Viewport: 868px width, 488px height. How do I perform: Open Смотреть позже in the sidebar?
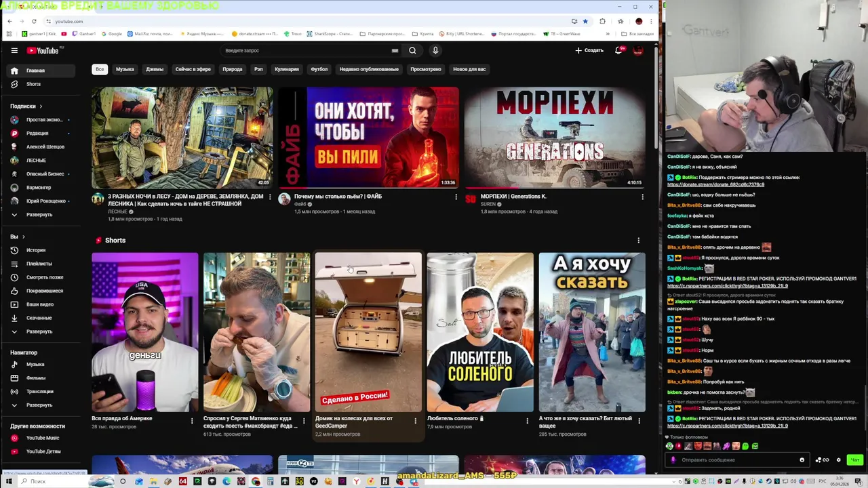(42, 277)
